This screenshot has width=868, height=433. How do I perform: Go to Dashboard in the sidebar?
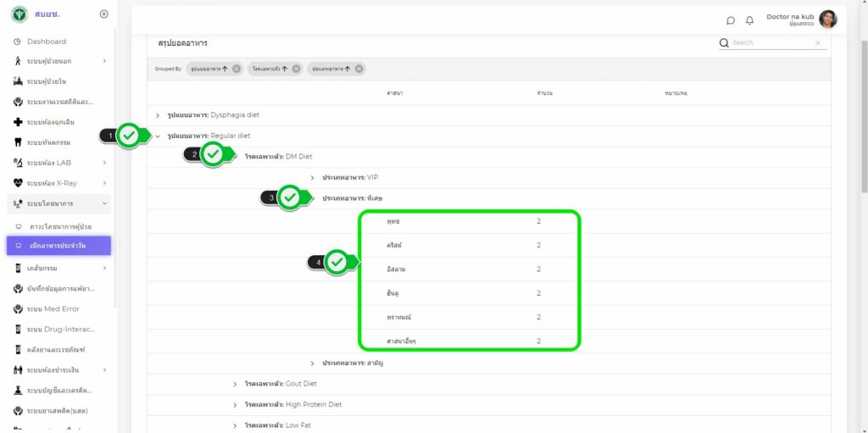(x=46, y=42)
